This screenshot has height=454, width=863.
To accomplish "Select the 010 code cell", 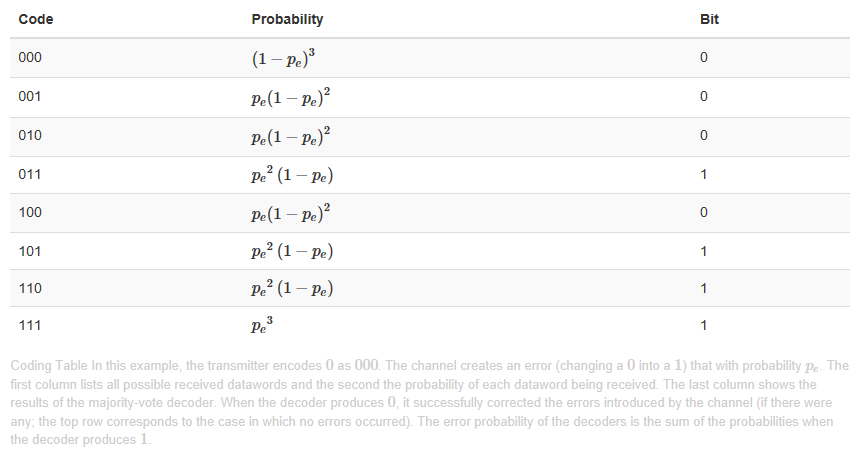I will [x=29, y=135].
